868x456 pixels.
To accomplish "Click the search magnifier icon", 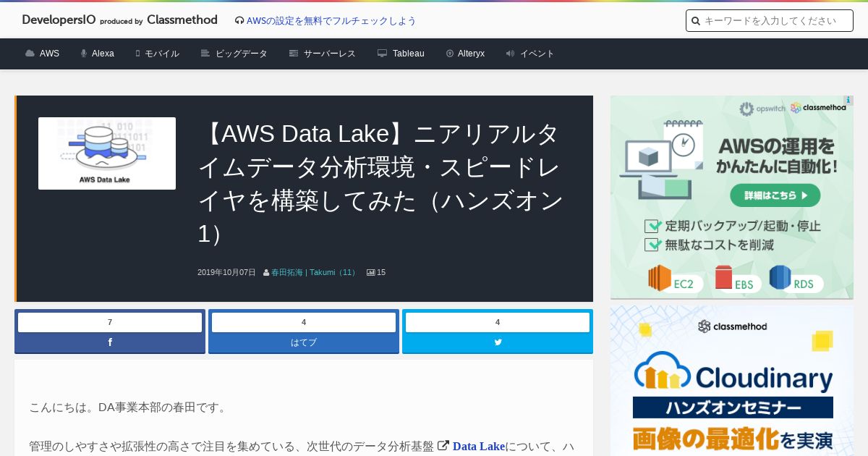I will coord(696,21).
